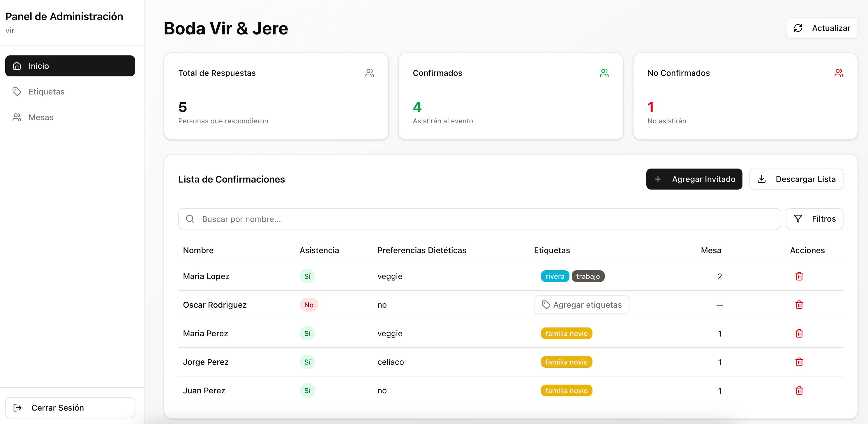Delete Juan Perez with the trash icon
The height and width of the screenshot is (424, 868).
(x=799, y=390)
